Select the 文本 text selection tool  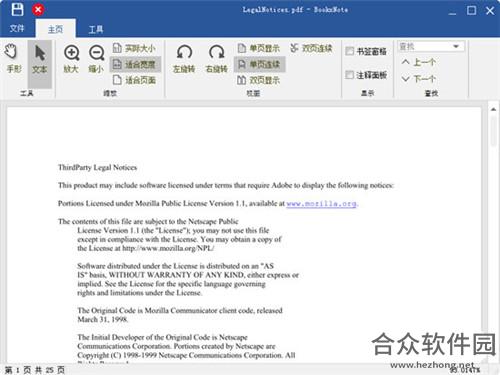pos(40,65)
